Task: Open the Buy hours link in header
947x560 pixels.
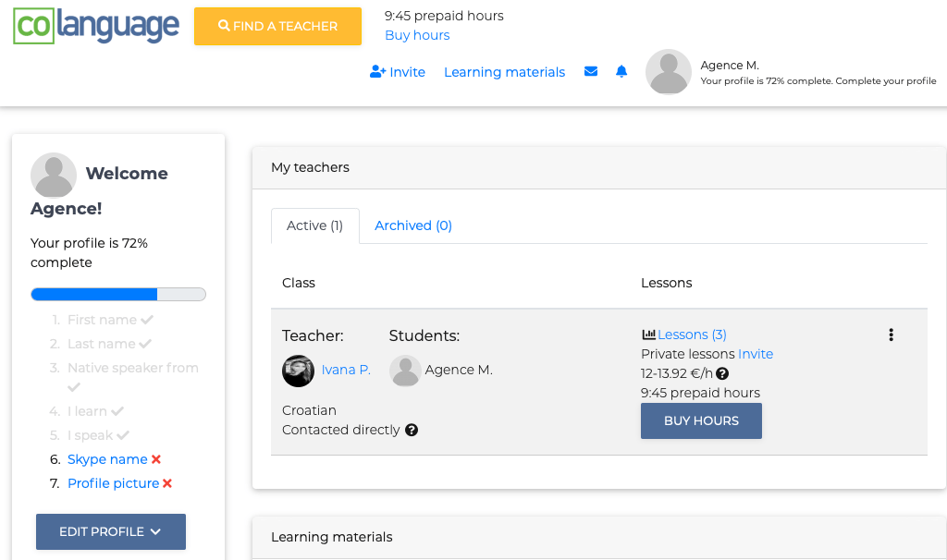Action: (417, 35)
